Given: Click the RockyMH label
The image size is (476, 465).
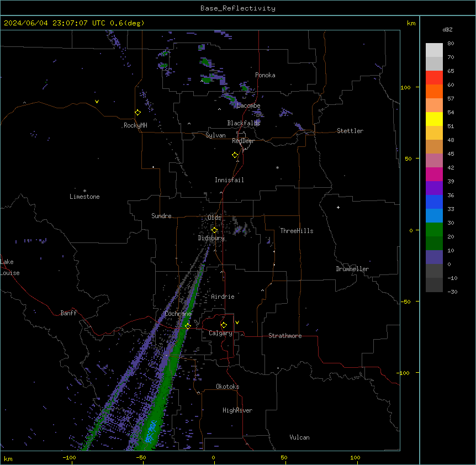Looking at the screenshot, I should point(135,125).
